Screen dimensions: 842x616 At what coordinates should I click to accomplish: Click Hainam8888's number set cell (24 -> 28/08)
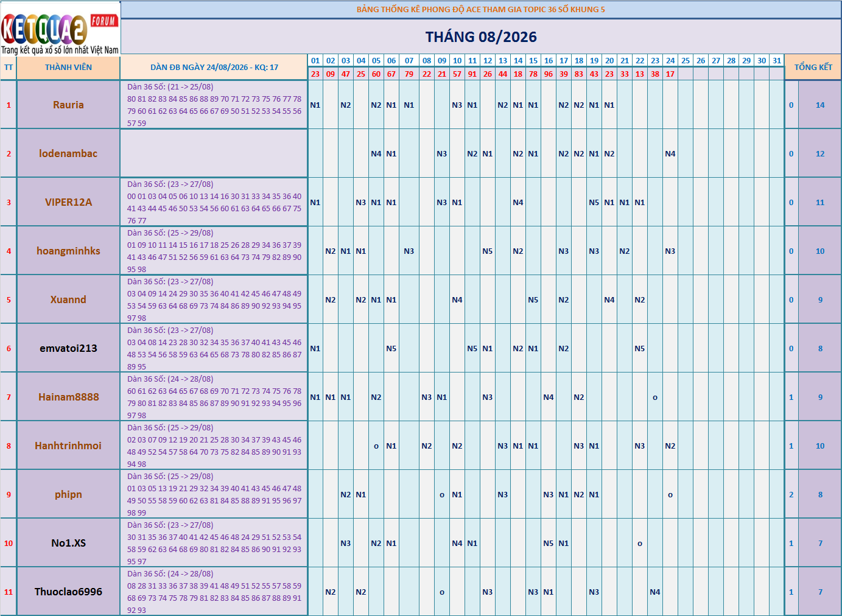[x=214, y=397]
